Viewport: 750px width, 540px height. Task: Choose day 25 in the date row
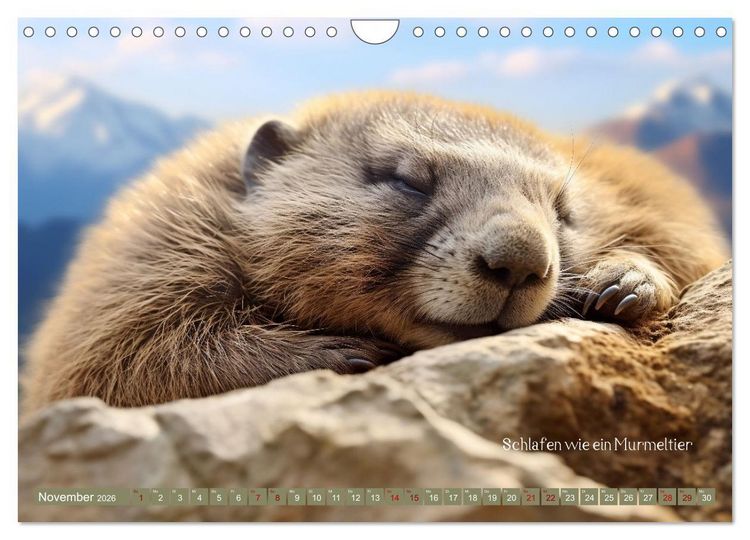click(x=609, y=497)
